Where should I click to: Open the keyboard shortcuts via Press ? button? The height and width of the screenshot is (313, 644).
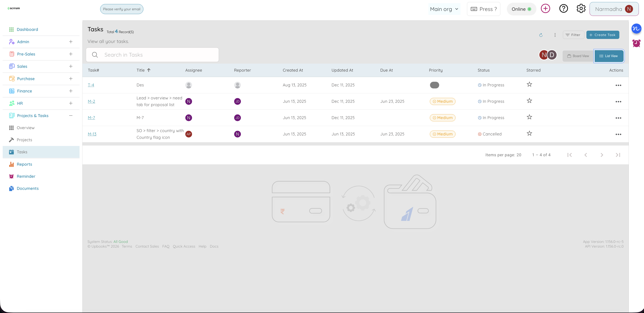[483, 9]
